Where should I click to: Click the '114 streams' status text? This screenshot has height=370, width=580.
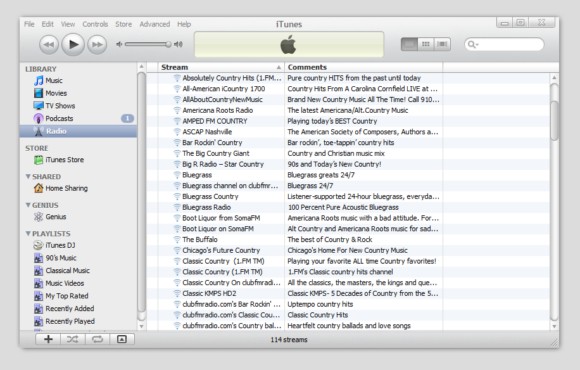pos(289,340)
